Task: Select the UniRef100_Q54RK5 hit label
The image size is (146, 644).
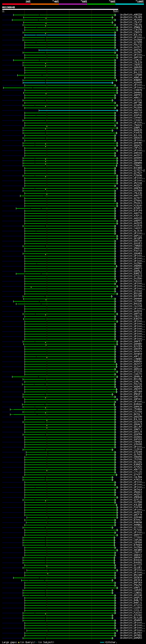Action: (131, 620)
